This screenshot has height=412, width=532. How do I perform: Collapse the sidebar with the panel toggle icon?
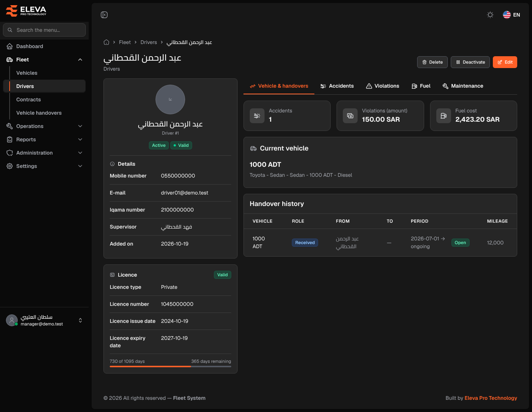click(x=104, y=15)
